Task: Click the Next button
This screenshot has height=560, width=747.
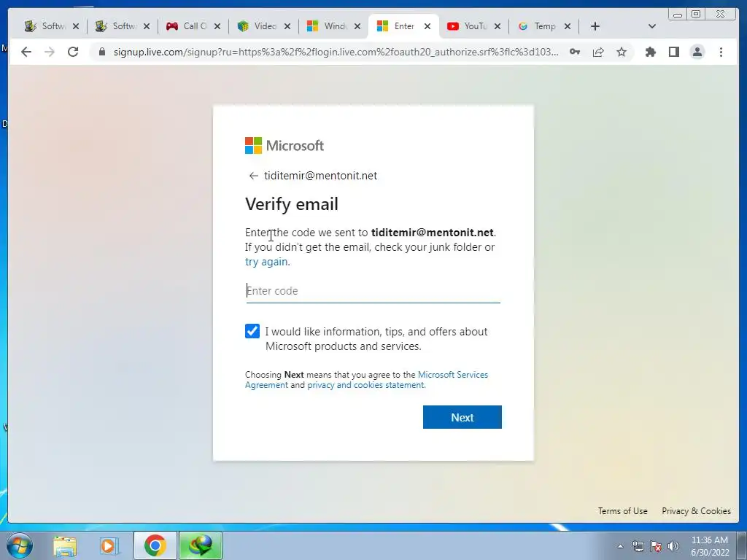Action: pyautogui.click(x=462, y=417)
